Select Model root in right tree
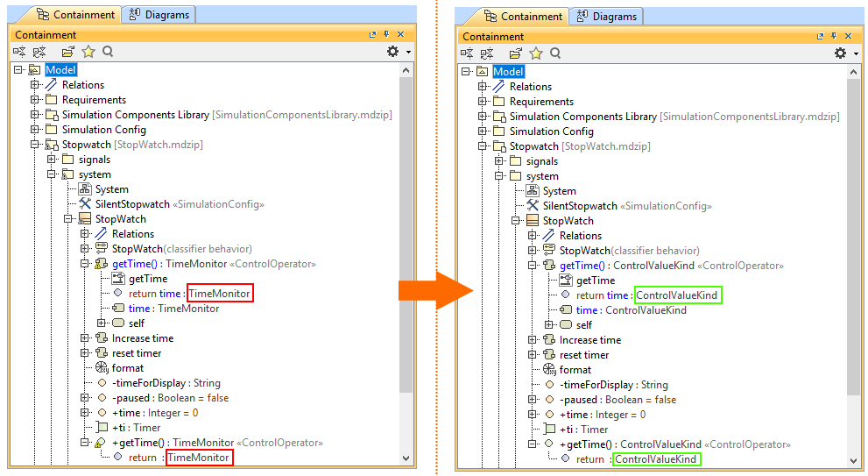Image resolution: width=868 pixels, height=476 pixels. click(508, 72)
